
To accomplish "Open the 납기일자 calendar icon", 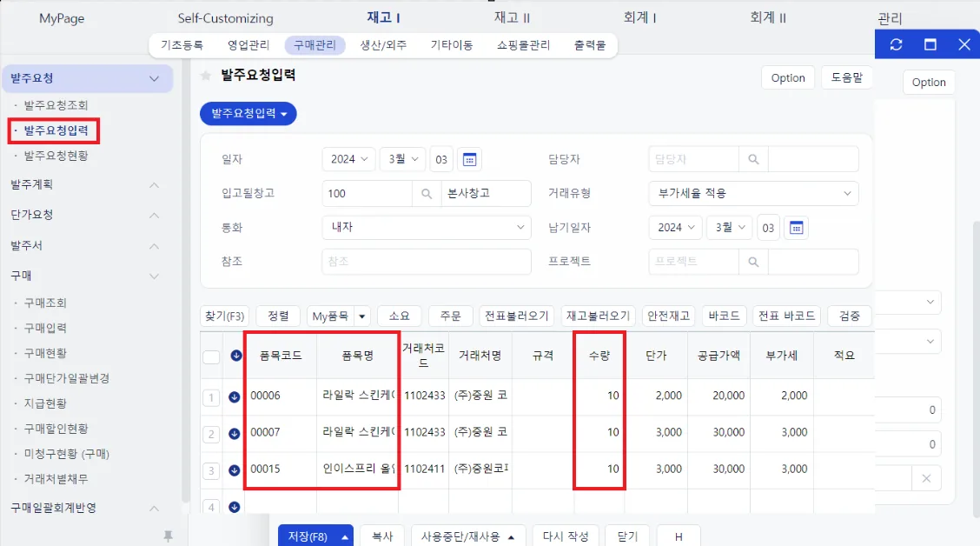I will tap(796, 228).
